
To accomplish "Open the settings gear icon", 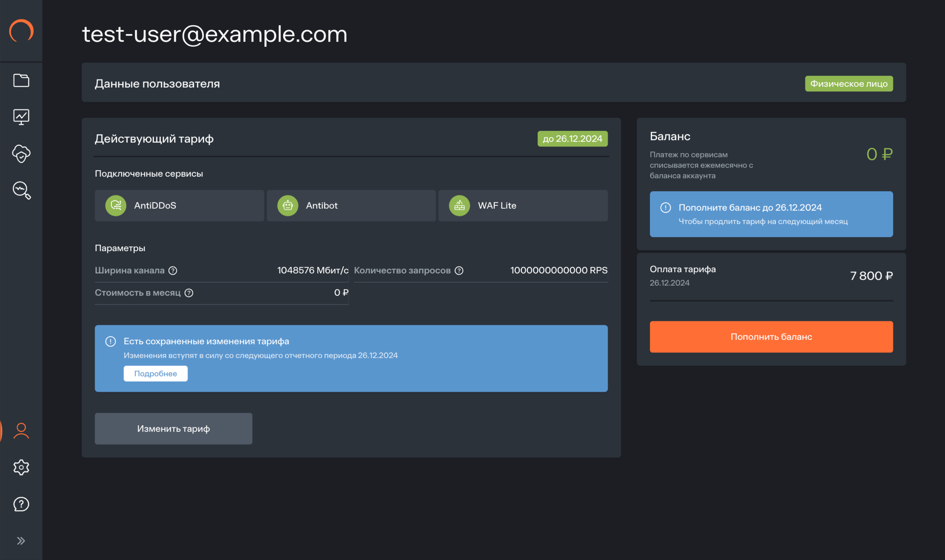I will (x=21, y=467).
